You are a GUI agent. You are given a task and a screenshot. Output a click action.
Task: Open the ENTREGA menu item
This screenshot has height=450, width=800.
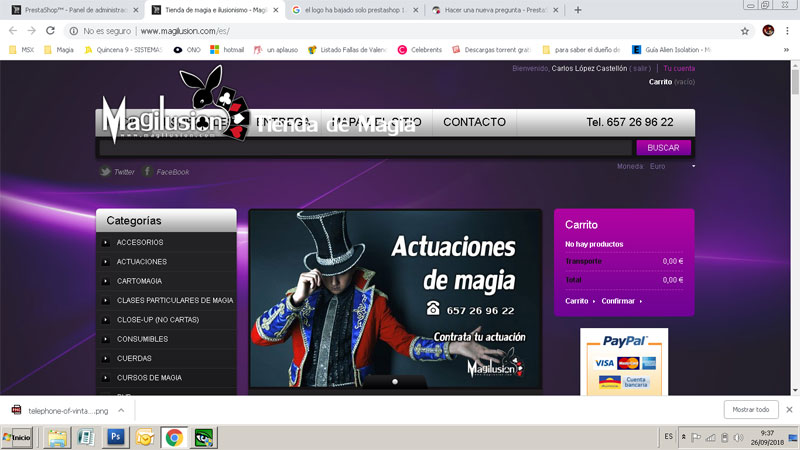tap(283, 122)
